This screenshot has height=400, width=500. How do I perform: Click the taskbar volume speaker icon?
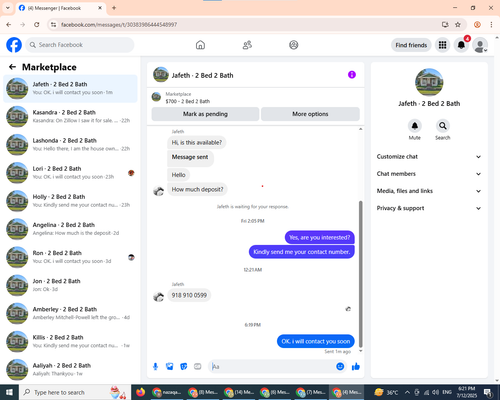coord(435,392)
